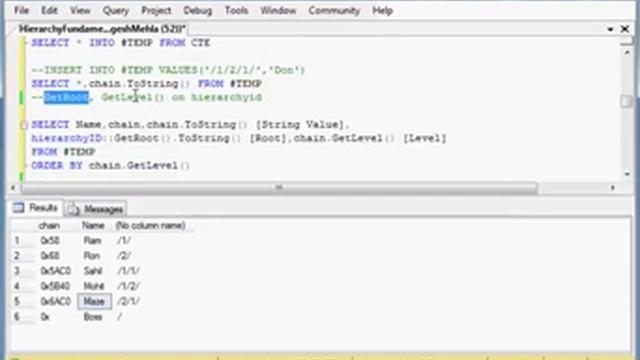Open the View menu
The height and width of the screenshot is (360, 640).
(80, 11)
